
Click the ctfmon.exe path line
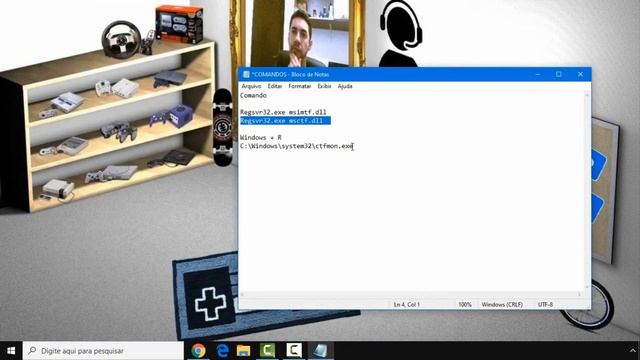(297, 146)
